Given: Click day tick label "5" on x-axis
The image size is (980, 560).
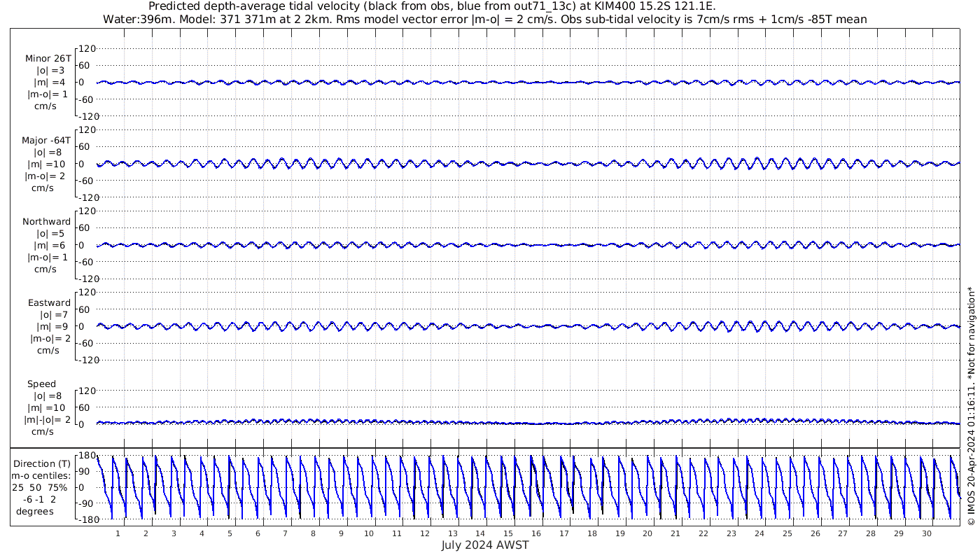Looking at the screenshot, I should click(x=229, y=533).
